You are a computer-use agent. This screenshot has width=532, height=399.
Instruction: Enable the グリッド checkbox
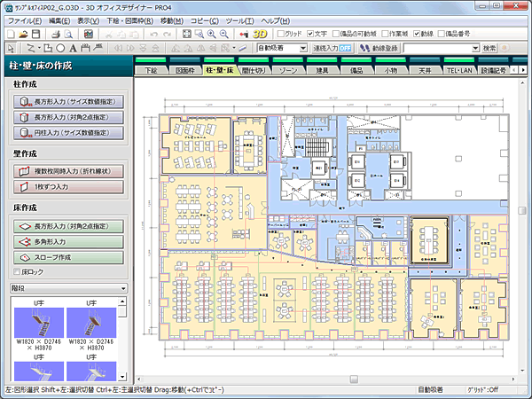[x=279, y=34]
